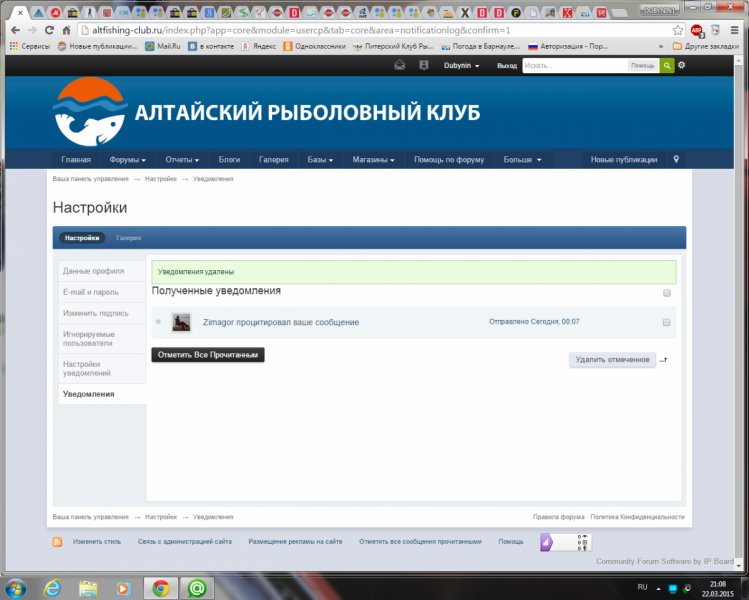
Task: Expand the Отчеты menu
Action: 182,160
